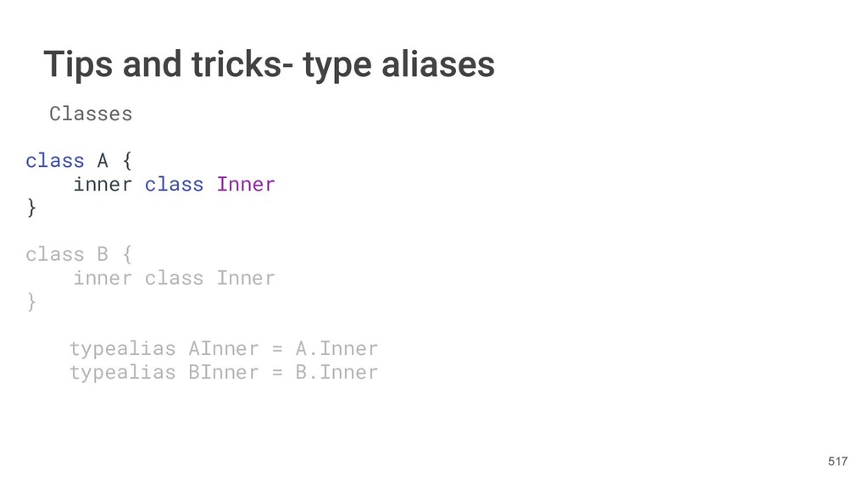Click the "typealias" keyword on the BInner line
868x488 pixels.
pos(122,372)
